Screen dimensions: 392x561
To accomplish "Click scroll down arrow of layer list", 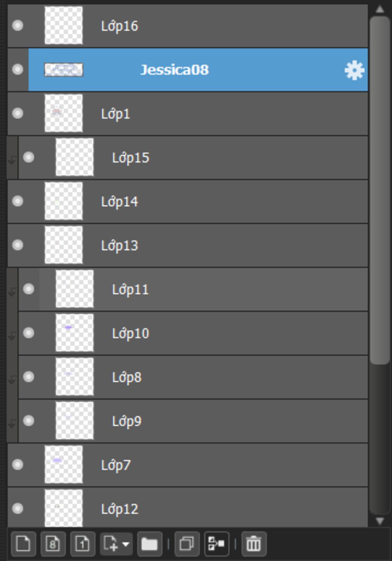I will [x=380, y=521].
